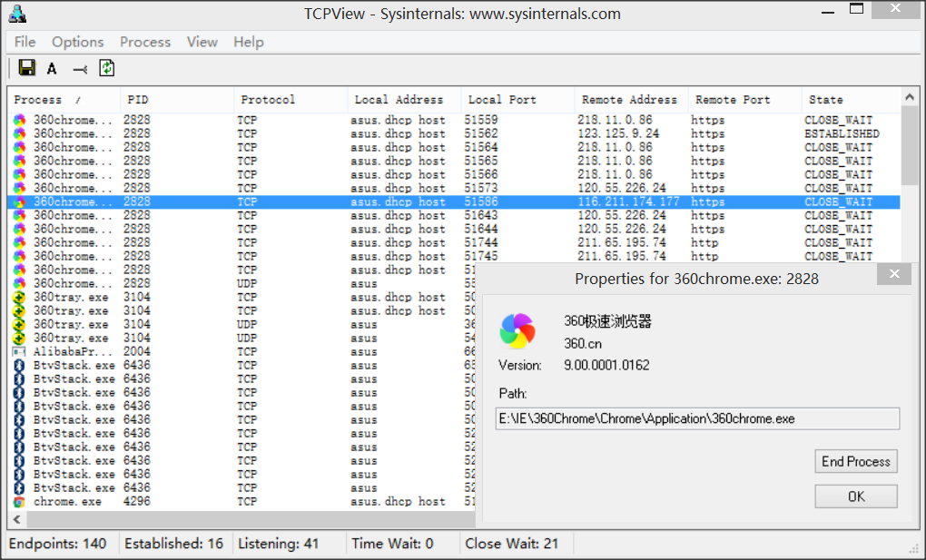Open the Options menu
926x560 pixels.
77,42
